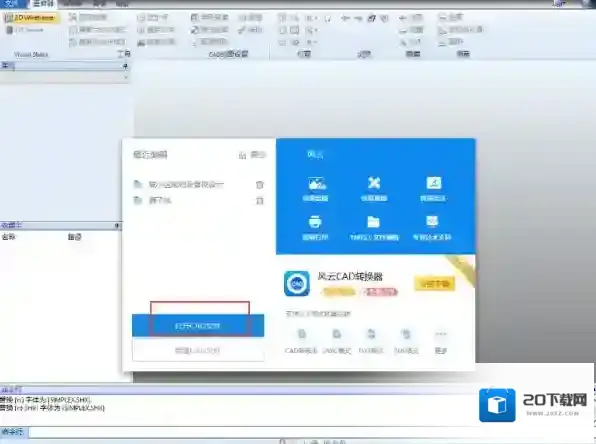Image resolution: width=596 pixels, height=444 pixels.
Task: Click the CAD转换 document icon
Action: click(x=302, y=334)
